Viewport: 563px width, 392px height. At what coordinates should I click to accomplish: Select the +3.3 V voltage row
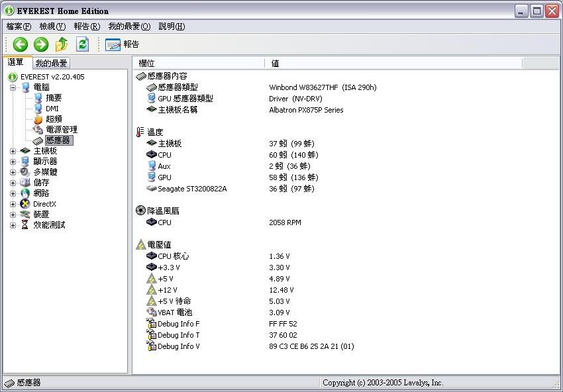(x=219, y=268)
